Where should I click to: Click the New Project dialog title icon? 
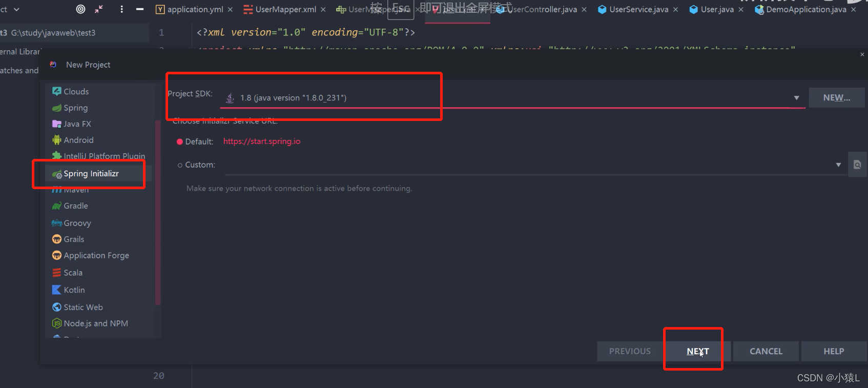point(53,65)
